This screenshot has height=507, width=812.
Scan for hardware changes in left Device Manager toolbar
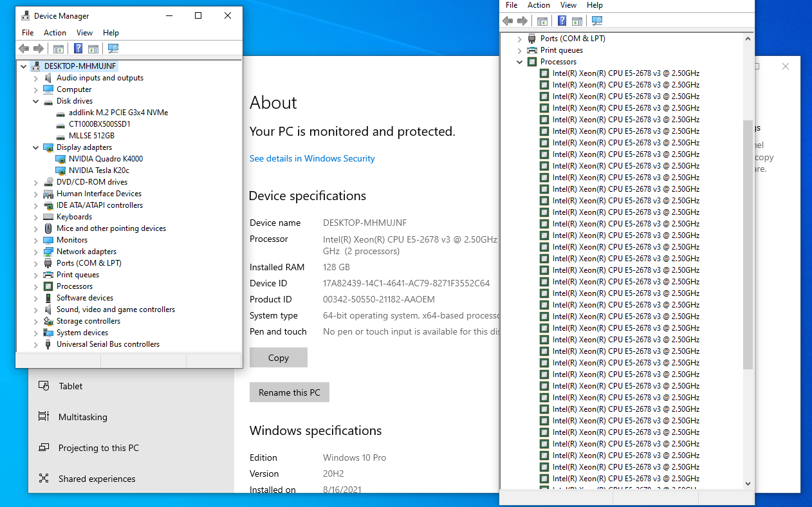(x=113, y=48)
